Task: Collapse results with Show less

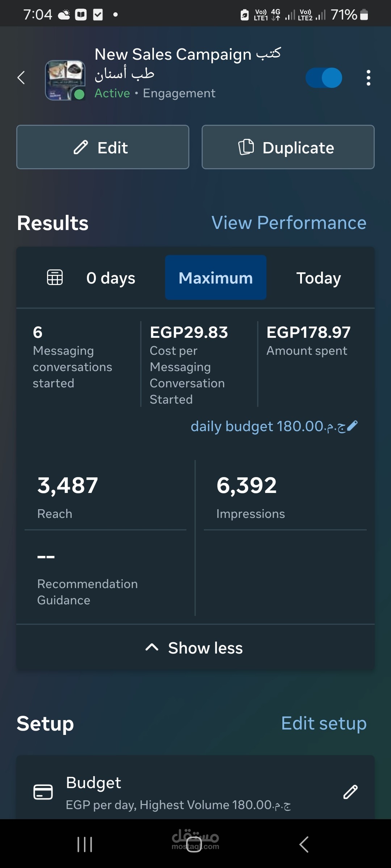Action: 195,648
